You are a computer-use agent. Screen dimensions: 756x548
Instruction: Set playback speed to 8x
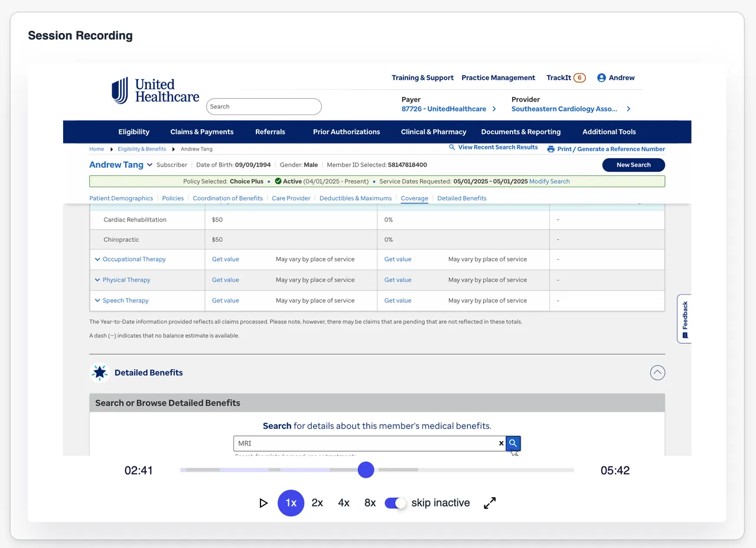click(370, 503)
